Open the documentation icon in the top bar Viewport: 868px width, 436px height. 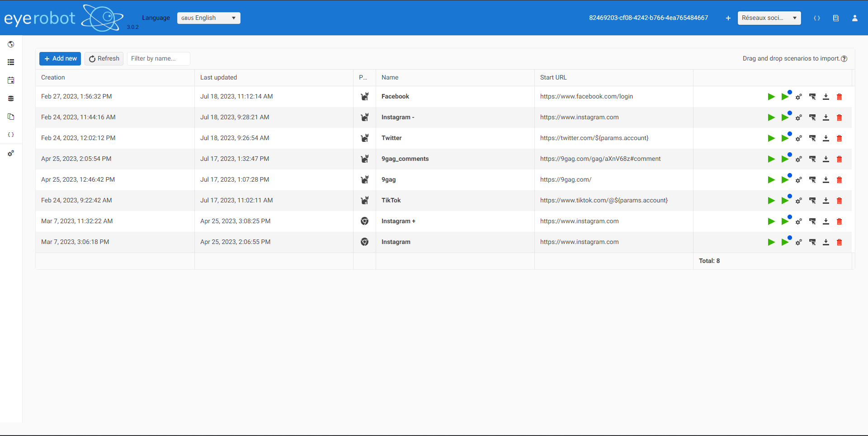[836, 18]
